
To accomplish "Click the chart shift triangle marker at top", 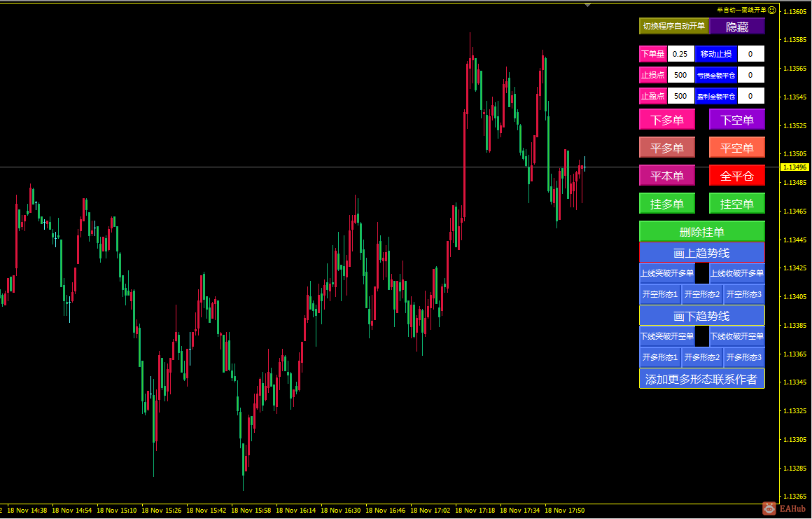I will click(587, 5).
